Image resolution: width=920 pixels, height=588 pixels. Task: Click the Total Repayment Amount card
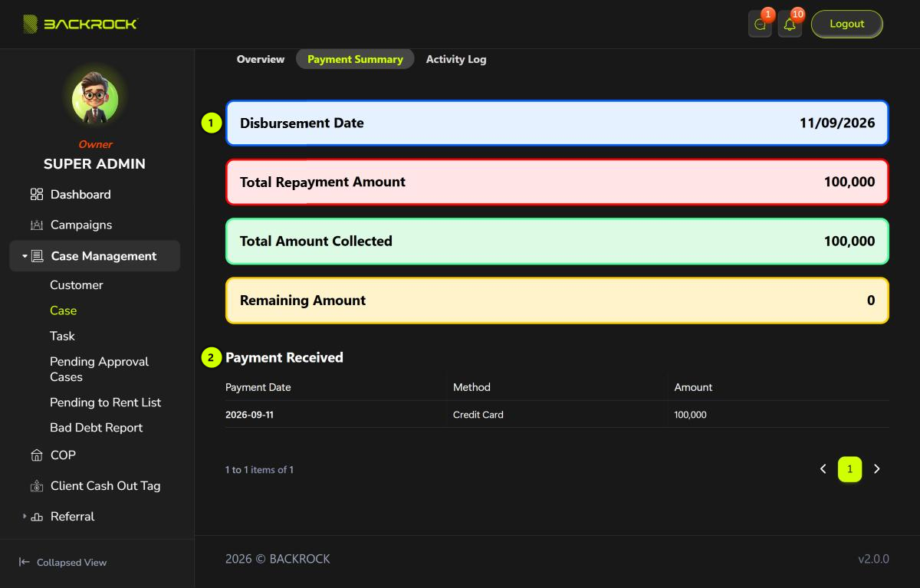tap(557, 182)
